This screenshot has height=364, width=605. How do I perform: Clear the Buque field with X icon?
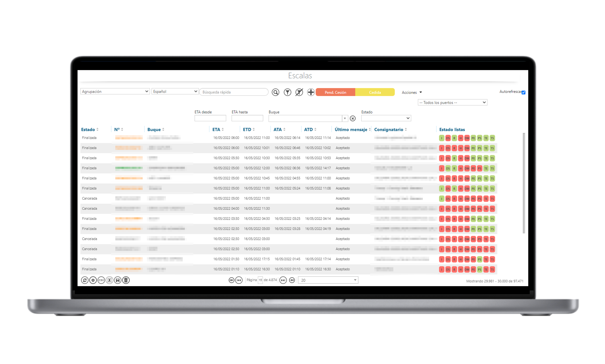tap(353, 118)
